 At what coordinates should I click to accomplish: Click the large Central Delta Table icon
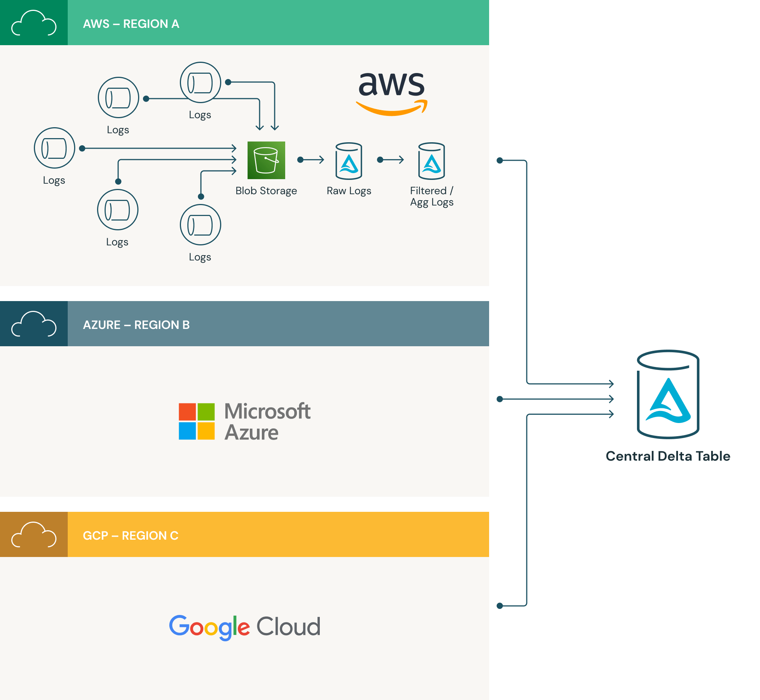point(667,394)
